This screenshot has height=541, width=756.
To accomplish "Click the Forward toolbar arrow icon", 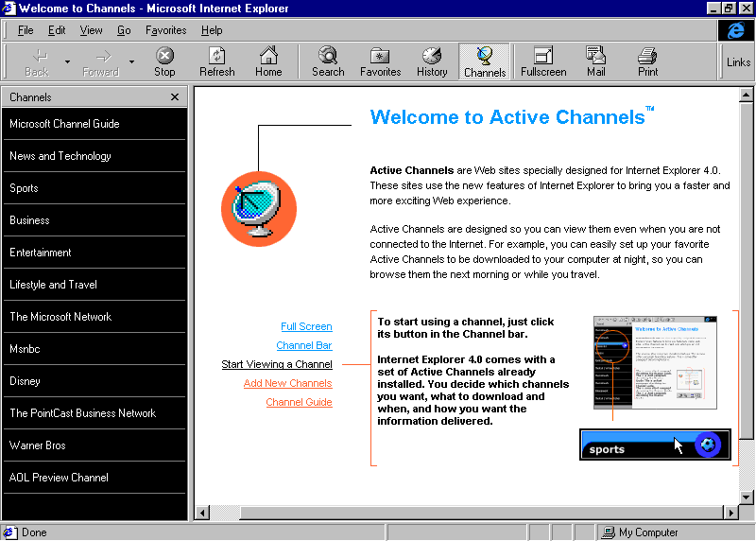I will (103, 57).
